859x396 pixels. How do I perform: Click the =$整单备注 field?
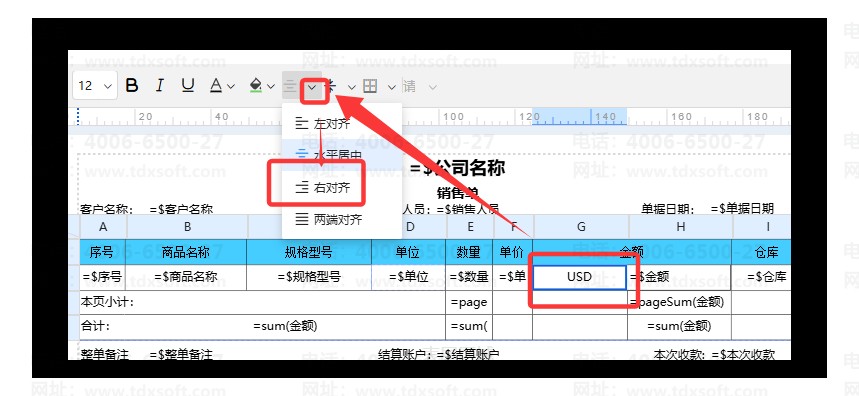coord(181,355)
